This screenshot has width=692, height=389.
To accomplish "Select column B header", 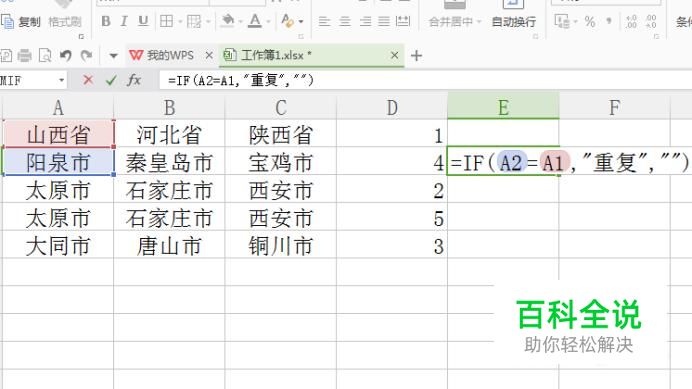I will pos(169,108).
